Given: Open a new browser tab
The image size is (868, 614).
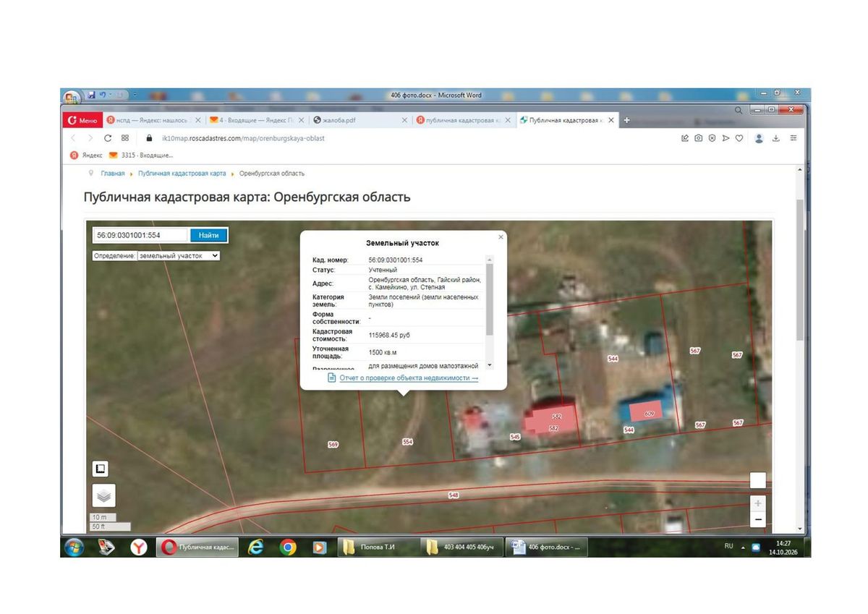Looking at the screenshot, I should 626,121.
